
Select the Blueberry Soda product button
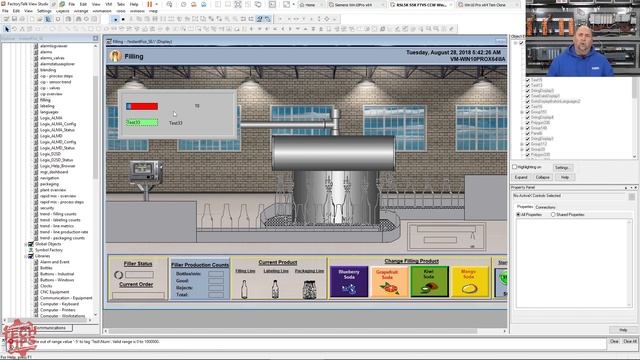coord(349,282)
